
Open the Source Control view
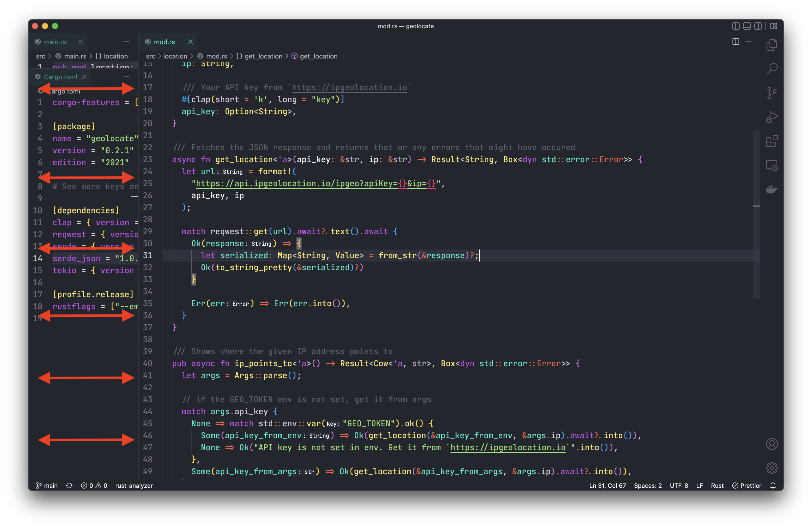[772, 93]
